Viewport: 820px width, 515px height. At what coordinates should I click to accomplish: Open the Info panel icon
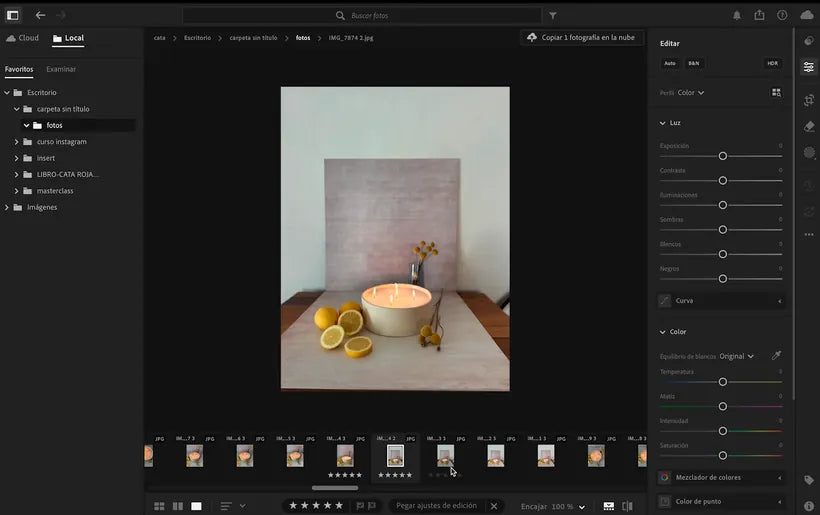pos(809,506)
